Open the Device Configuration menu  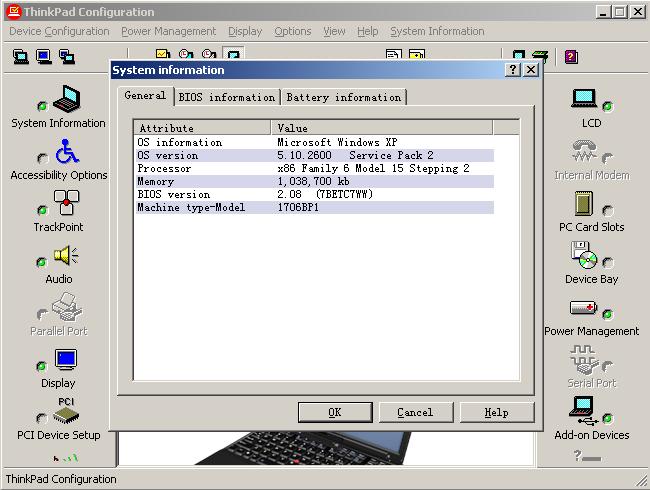pos(59,31)
